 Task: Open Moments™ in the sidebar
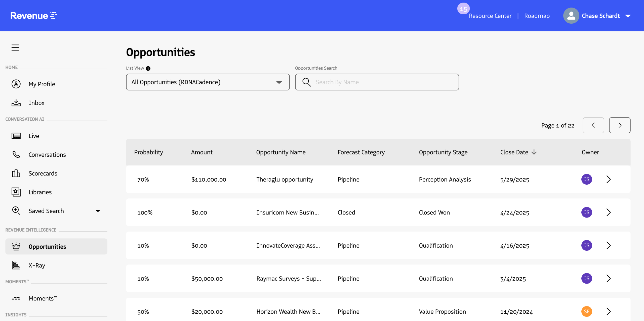point(43,298)
